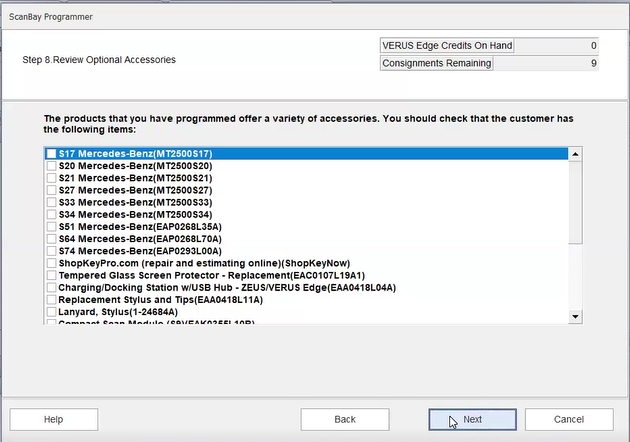Image resolution: width=630 pixels, height=442 pixels.
Task: Check the S33 Mercedes-Benz(MT2500S33) box
Action: [51, 202]
